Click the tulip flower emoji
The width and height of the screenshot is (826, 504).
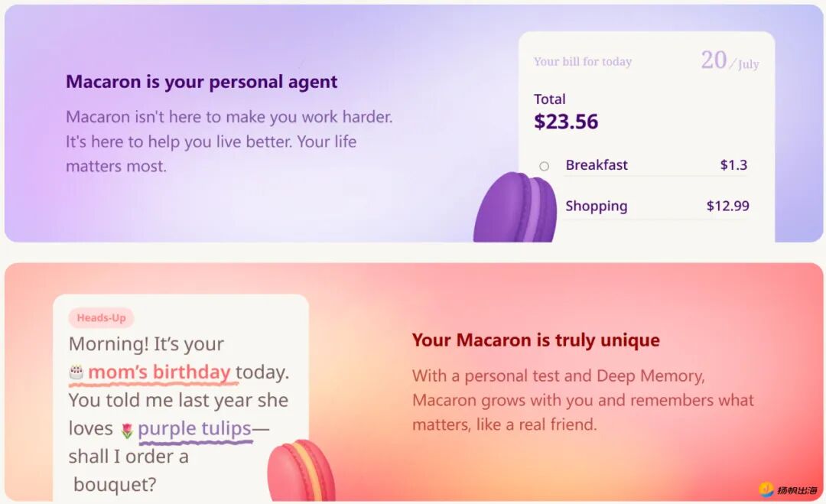click(x=127, y=430)
